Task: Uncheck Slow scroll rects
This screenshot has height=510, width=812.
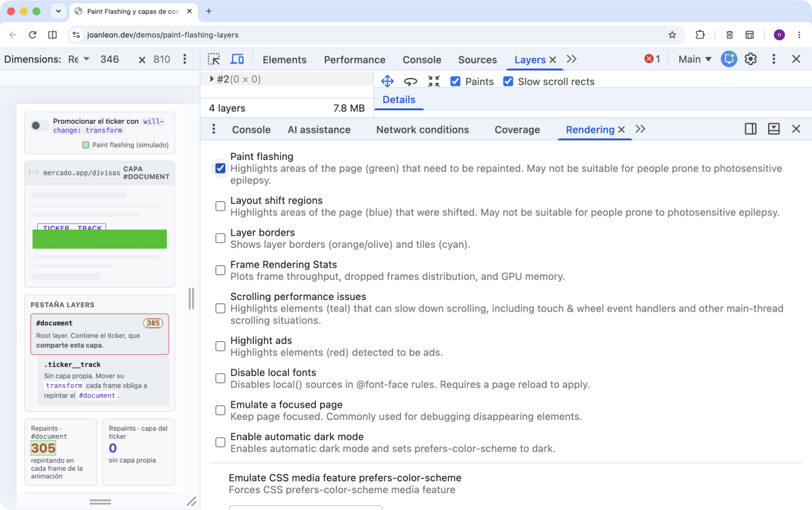Action: tap(508, 81)
